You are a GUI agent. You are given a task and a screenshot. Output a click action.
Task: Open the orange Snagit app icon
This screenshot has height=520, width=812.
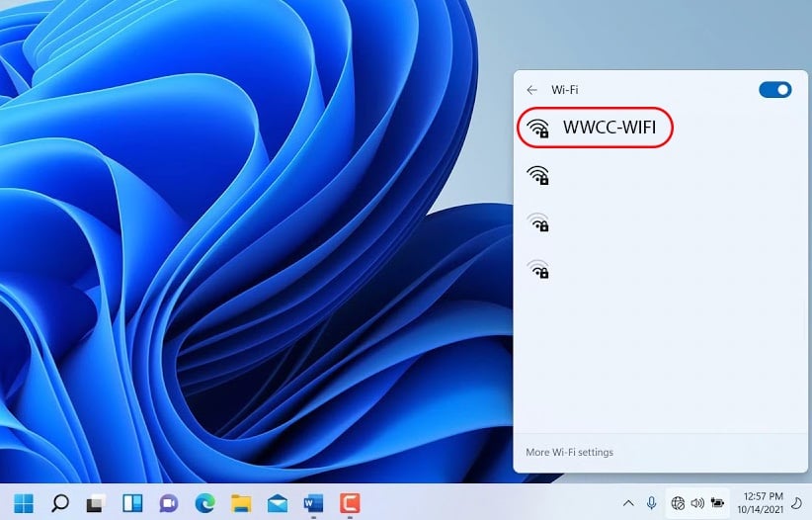point(350,503)
